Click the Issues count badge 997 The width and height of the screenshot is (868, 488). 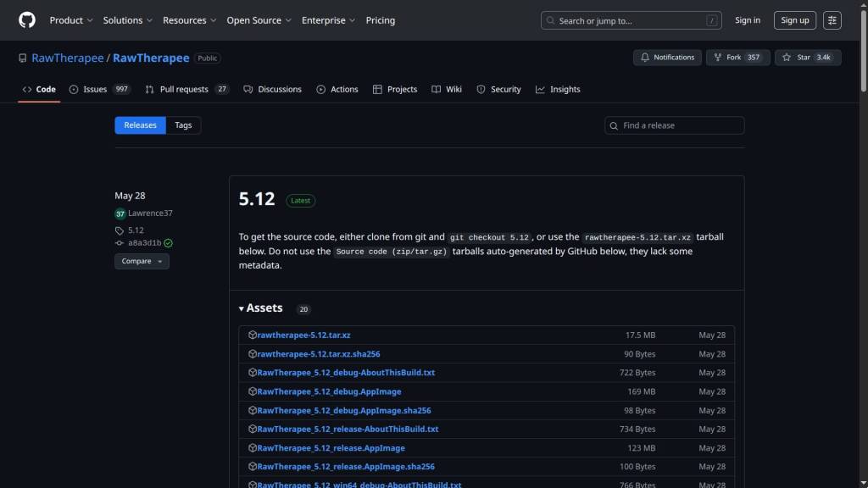point(122,89)
